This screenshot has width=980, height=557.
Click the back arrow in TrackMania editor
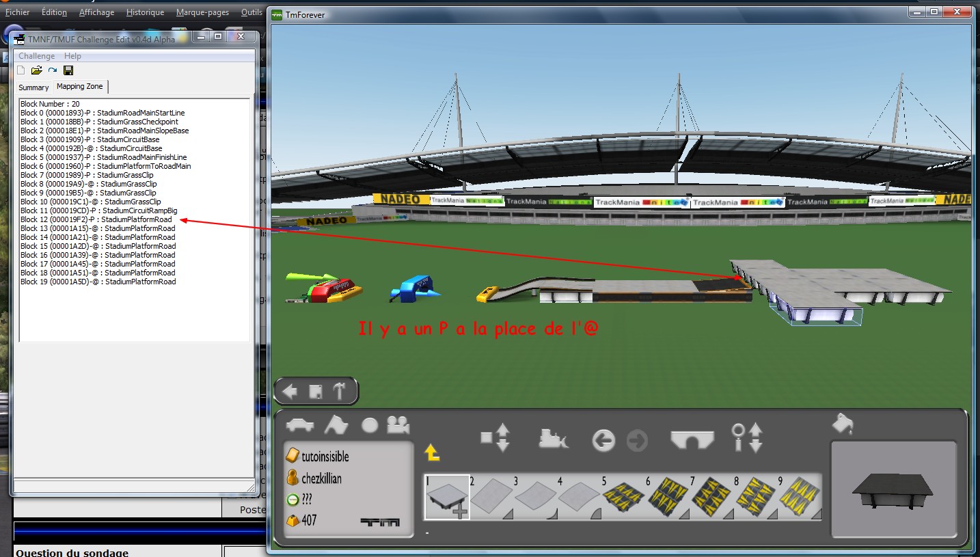(x=290, y=392)
